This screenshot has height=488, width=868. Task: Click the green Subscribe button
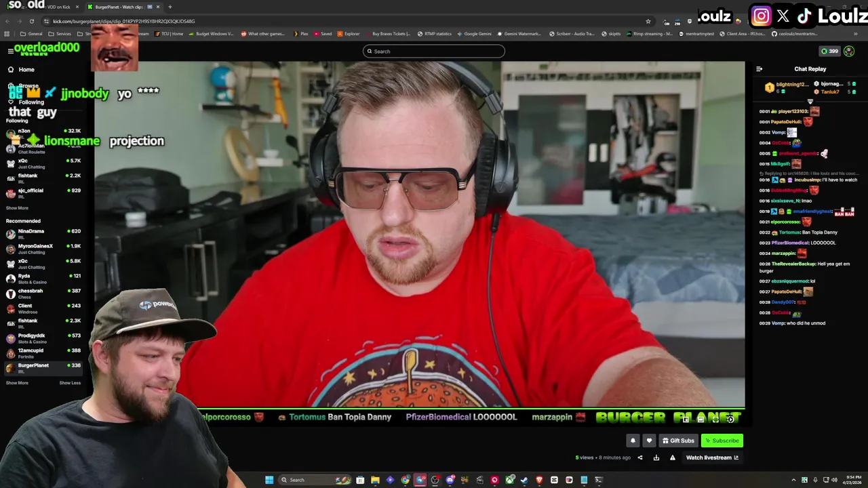722,441
